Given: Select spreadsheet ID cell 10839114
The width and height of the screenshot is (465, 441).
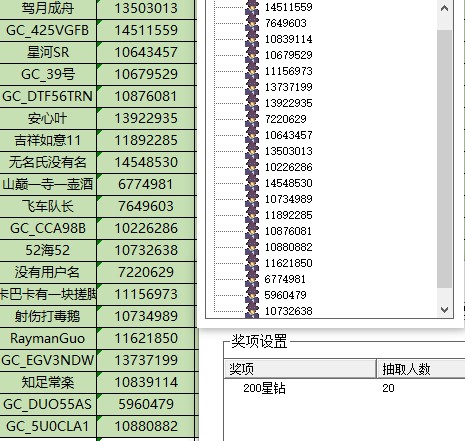Looking at the screenshot, I should tap(146, 382).
